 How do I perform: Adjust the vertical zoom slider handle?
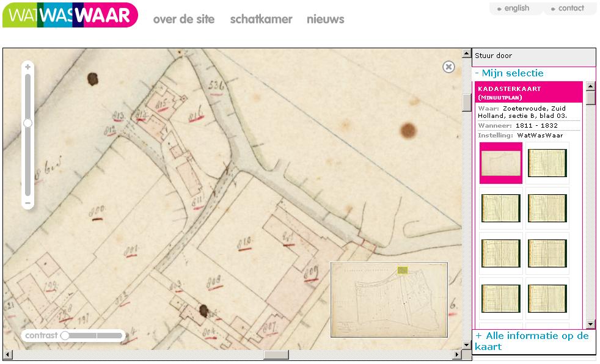[27, 123]
